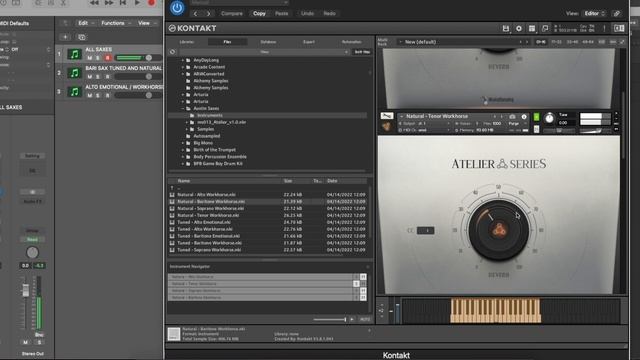The width and height of the screenshot is (640, 360).
Task: Expand the Arcade Content folder
Action: click(x=183, y=67)
